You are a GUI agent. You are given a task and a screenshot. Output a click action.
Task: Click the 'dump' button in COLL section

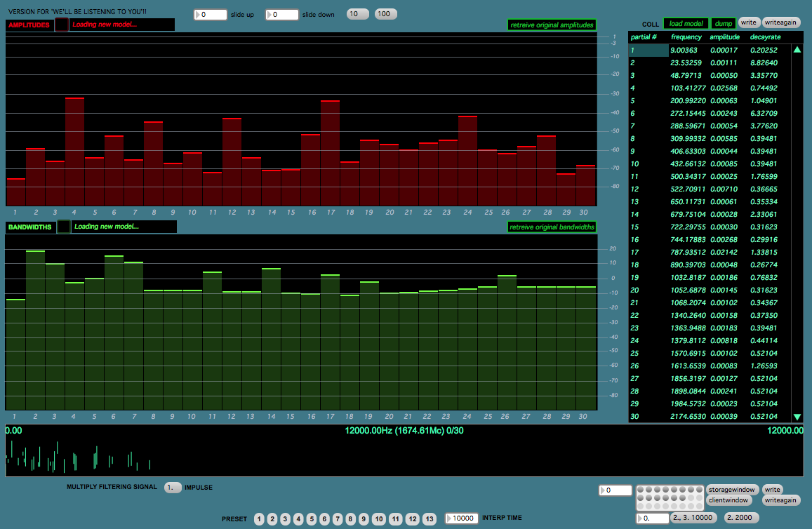[x=723, y=23]
